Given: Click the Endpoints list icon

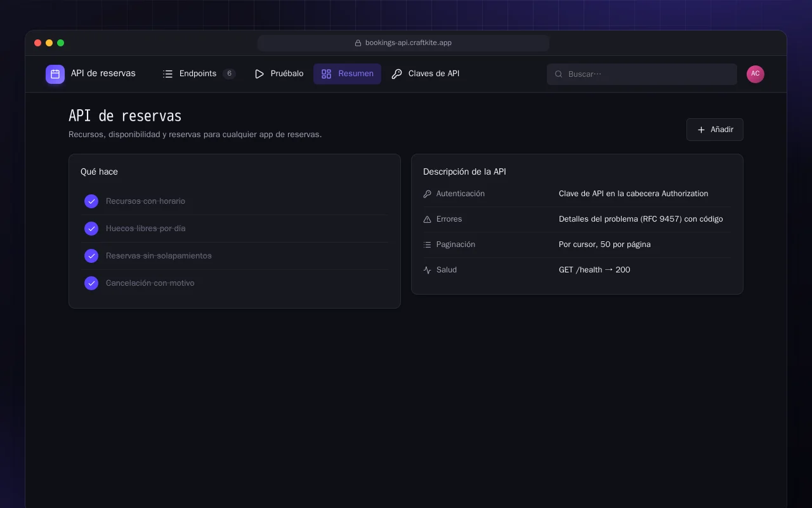Looking at the screenshot, I should click(167, 74).
